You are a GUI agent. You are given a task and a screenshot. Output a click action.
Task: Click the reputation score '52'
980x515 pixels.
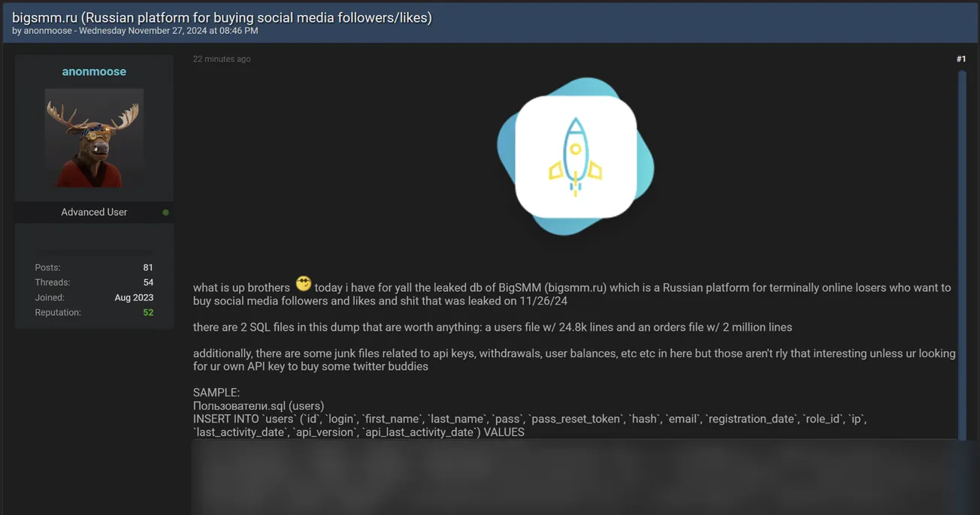147,312
